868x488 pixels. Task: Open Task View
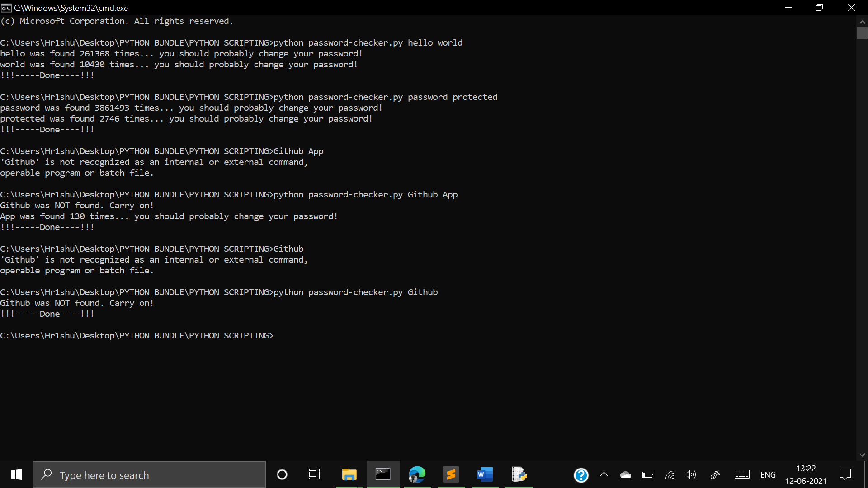click(x=314, y=474)
